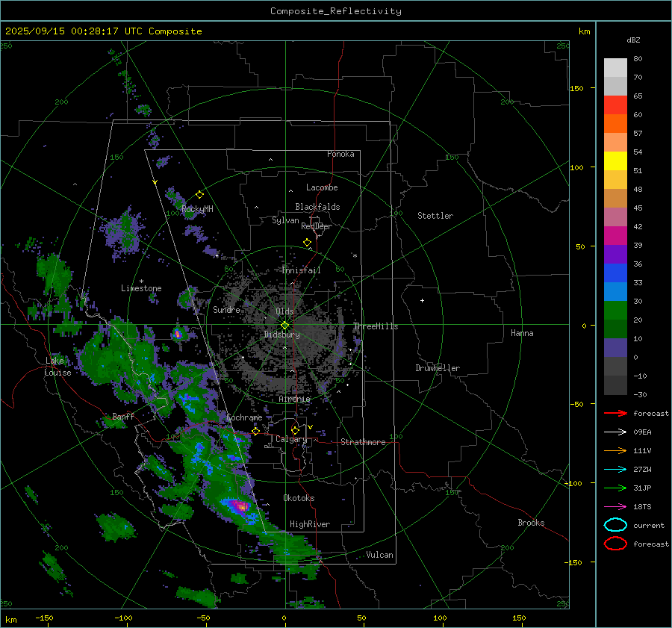Image resolution: width=672 pixels, height=628 pixels.
Task: Click the 18TS legend label
Action: pyautogui.click(x=642, y=507)
